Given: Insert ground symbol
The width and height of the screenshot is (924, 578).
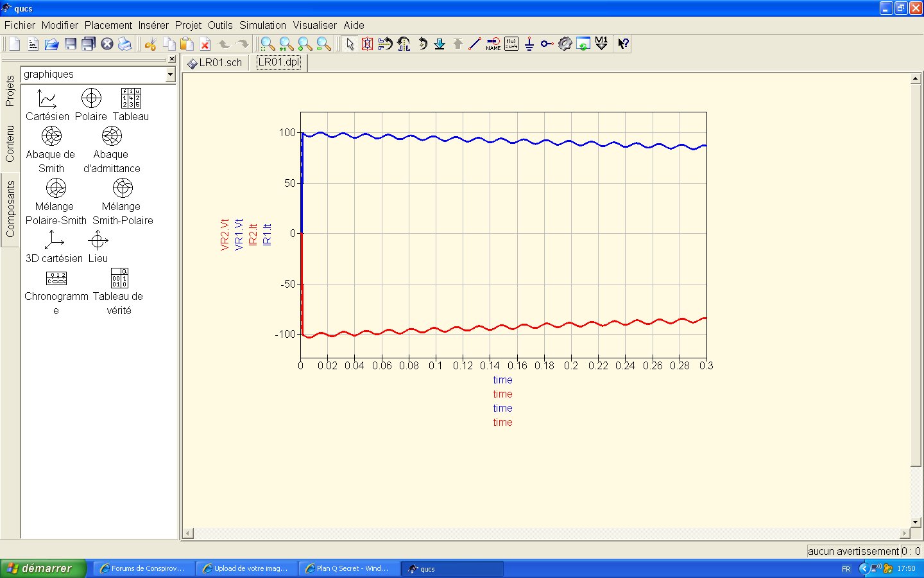Looking at the screenshot, I should point(529,44).
